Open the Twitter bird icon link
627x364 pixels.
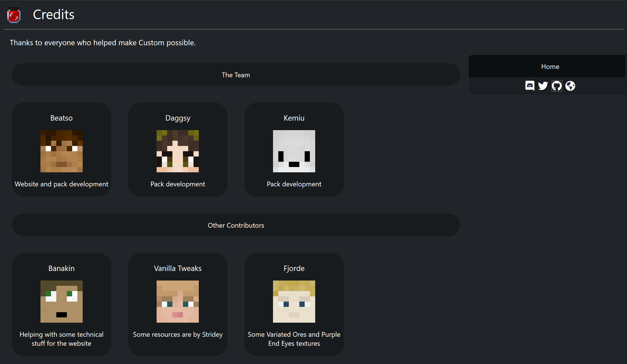(x=543, y=86)
